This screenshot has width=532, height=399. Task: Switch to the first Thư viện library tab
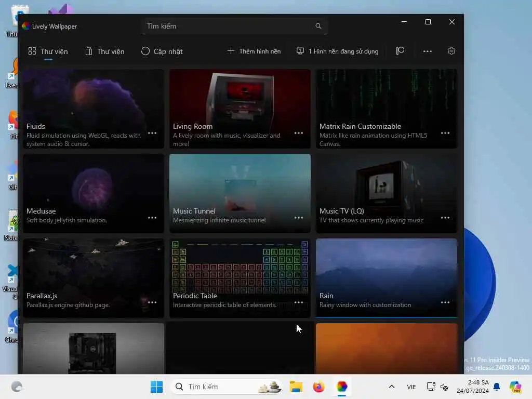tap(48, 51)
